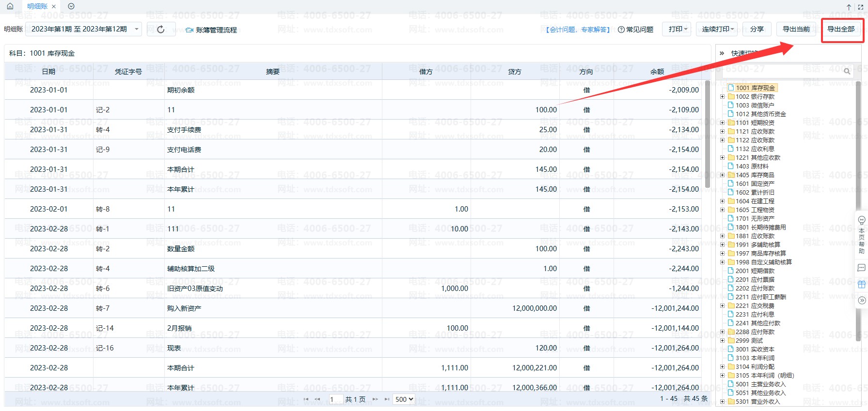Open the tab list circular arrow icon
Image resolution: width=868 pixels, height=411 pixels.
71,6
